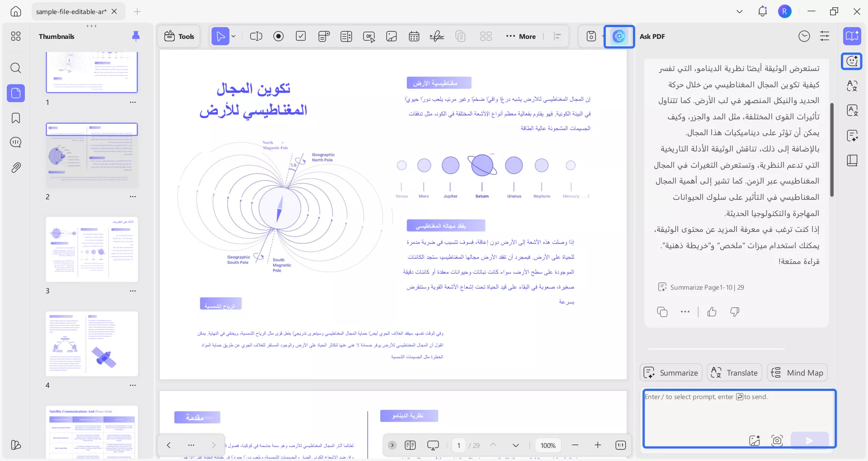
Task: Select the image insertion tool
Action: coord(391,36)
